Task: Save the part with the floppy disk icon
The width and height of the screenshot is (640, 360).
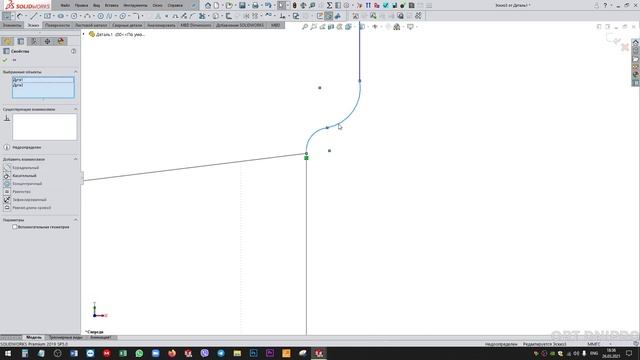Action: tap(242, 5)
